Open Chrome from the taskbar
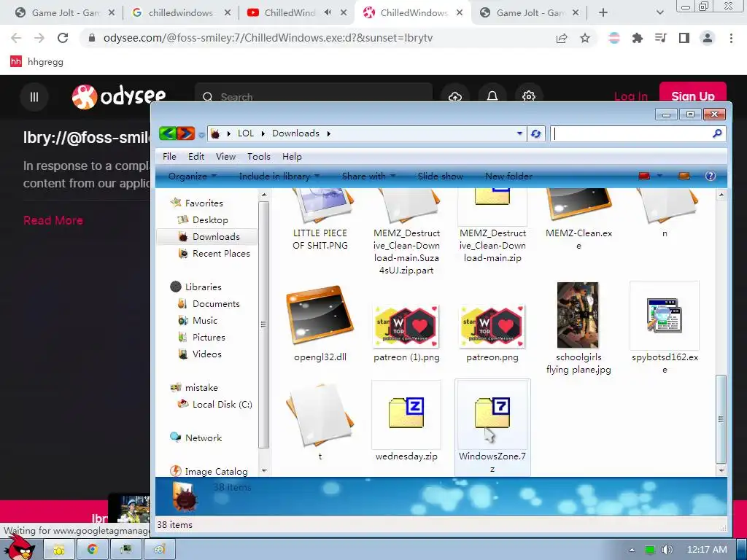This screenshot has width=747, height=560. click(x=92, y=550)
